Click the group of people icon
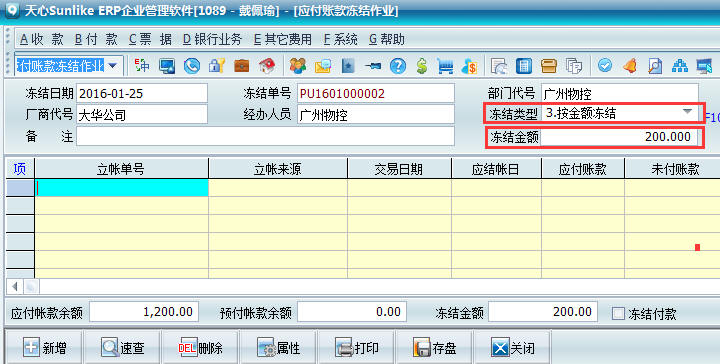The width and height of the screenshot is (720, 364). pos(298,66)
